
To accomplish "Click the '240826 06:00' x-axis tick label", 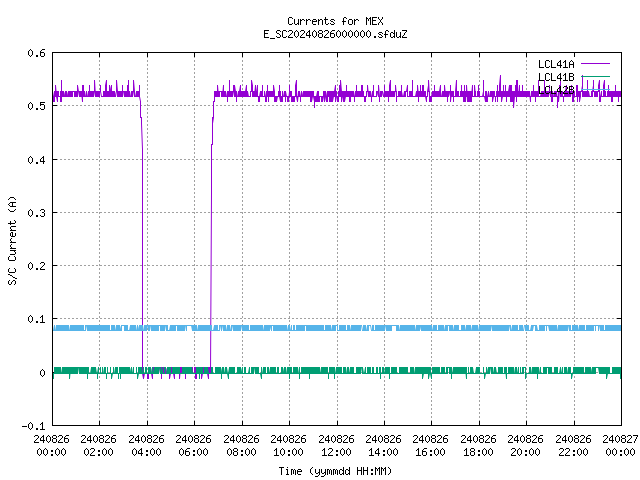I will (193, 446).
